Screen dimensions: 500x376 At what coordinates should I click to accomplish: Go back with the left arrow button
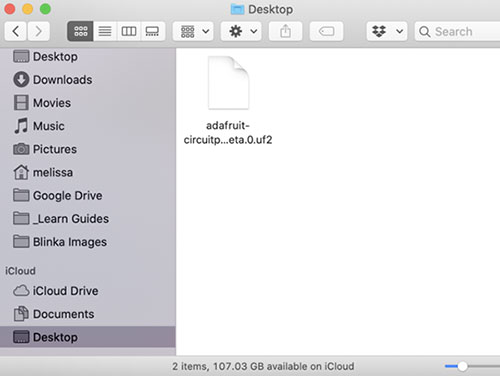coord(15,31)
